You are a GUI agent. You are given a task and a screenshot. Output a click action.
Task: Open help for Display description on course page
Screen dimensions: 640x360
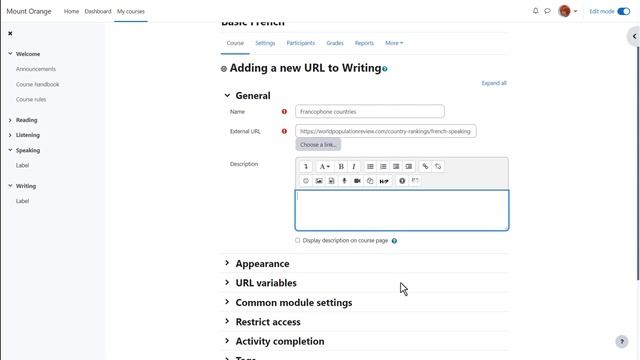pos(394,241)
